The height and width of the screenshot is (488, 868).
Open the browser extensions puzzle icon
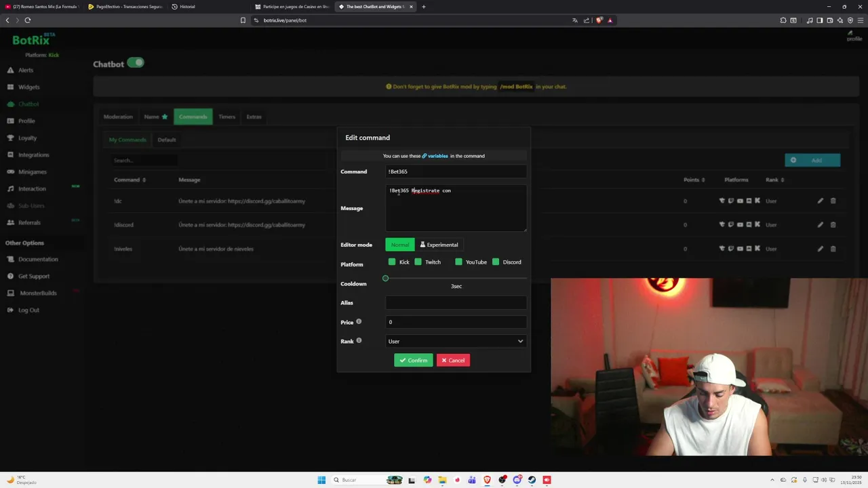[x=783, y=20]
